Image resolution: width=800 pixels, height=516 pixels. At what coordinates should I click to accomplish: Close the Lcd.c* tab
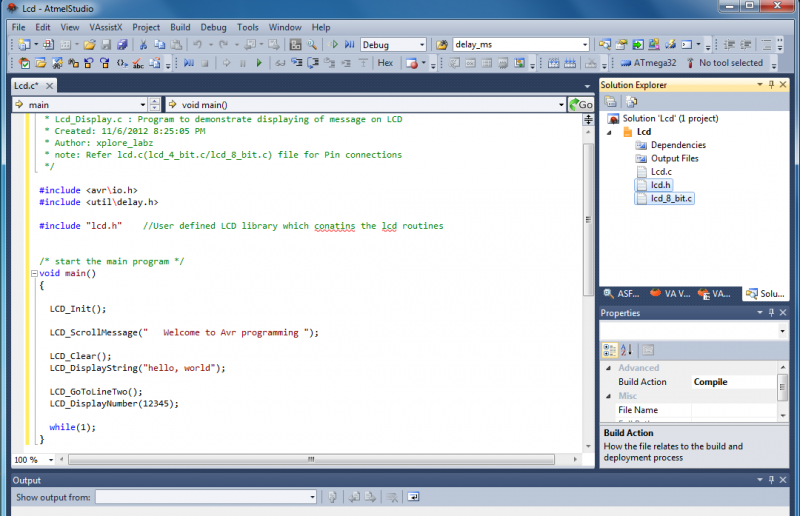tap(49, 86)
